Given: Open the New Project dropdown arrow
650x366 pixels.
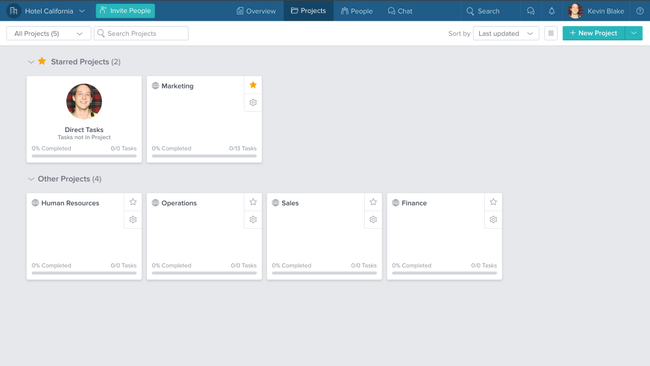Looking at the screenshot, I should tap(634, 33).
